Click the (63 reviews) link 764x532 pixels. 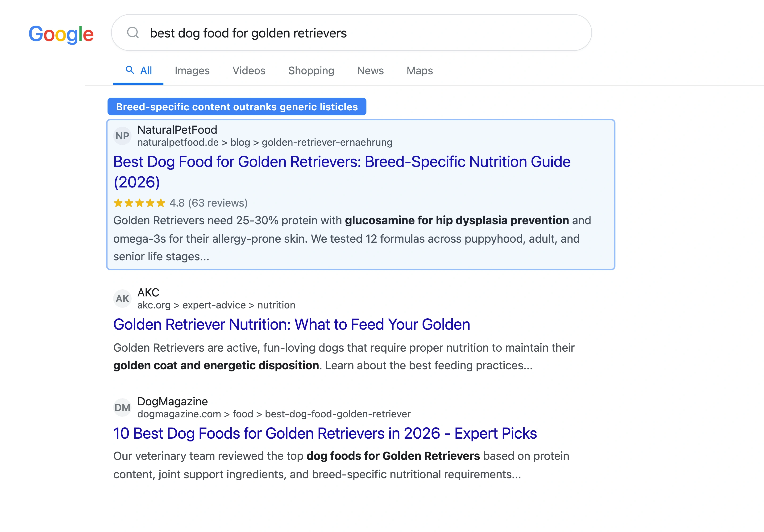(218, 203)
